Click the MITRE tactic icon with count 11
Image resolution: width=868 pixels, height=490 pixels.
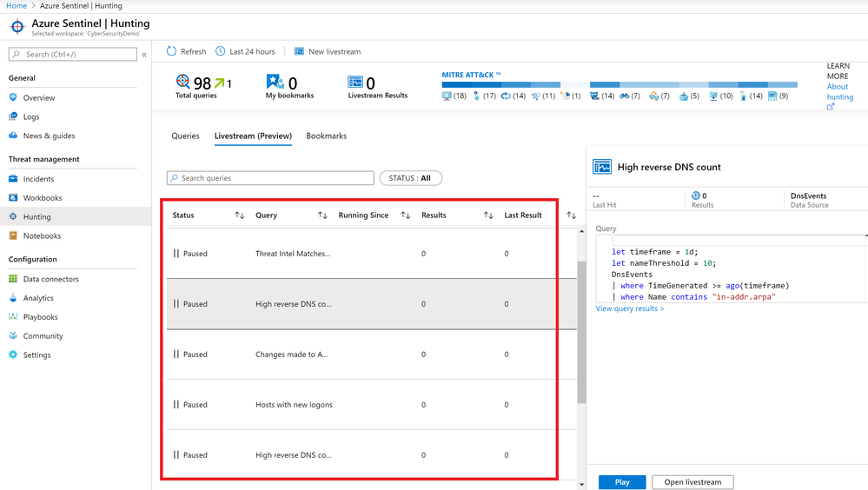point(536,96)
